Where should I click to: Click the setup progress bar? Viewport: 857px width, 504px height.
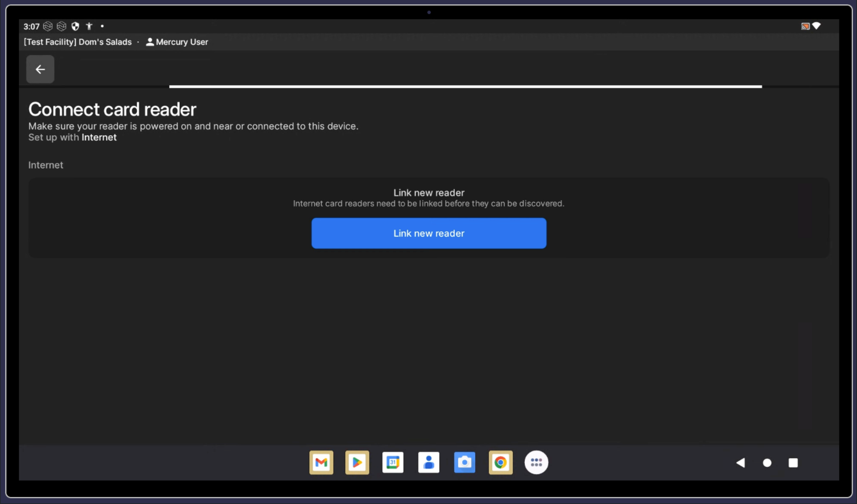pyautogui.click(x=465, y=87)
